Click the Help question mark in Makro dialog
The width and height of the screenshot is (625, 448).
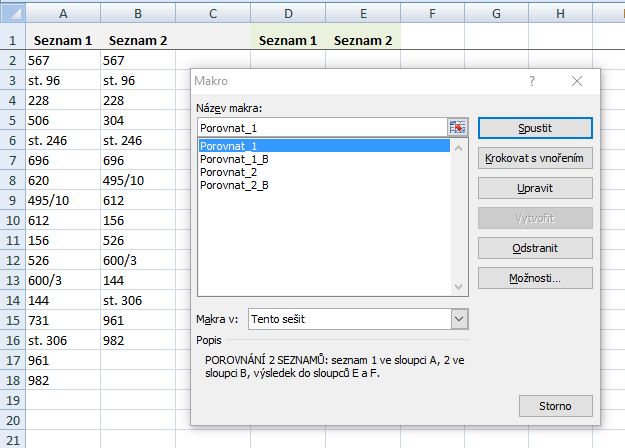(532, 82)
